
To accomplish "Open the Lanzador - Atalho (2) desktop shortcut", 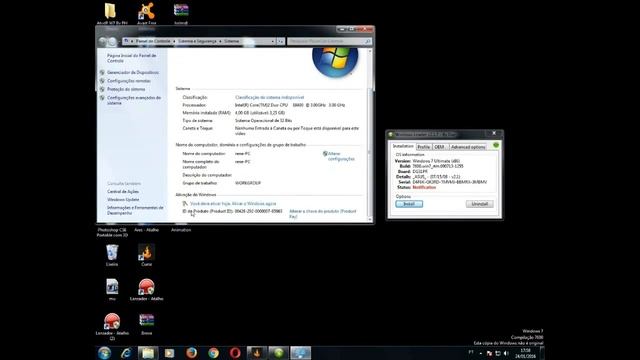I will 112,326.
